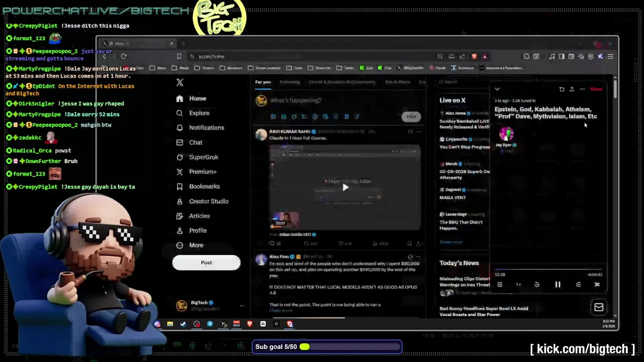Collapse the space player with chevron

coord(497,89)
